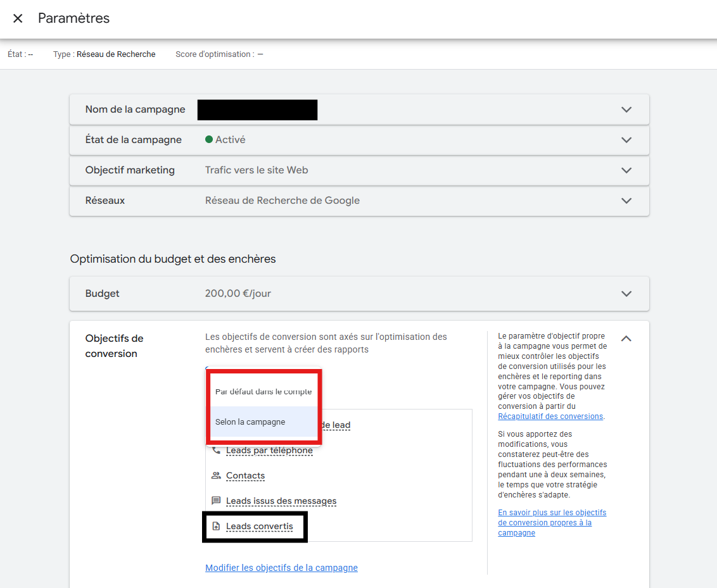Viewport: 717px width, 588px height.
Task: Click the Budget value 200,00 €/jour
Action: pyautogui.click(x=238, y=294)
